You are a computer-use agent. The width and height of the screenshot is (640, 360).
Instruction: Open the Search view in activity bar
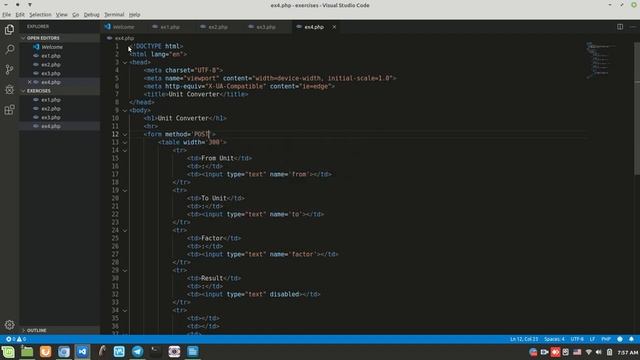pos(9,49)
